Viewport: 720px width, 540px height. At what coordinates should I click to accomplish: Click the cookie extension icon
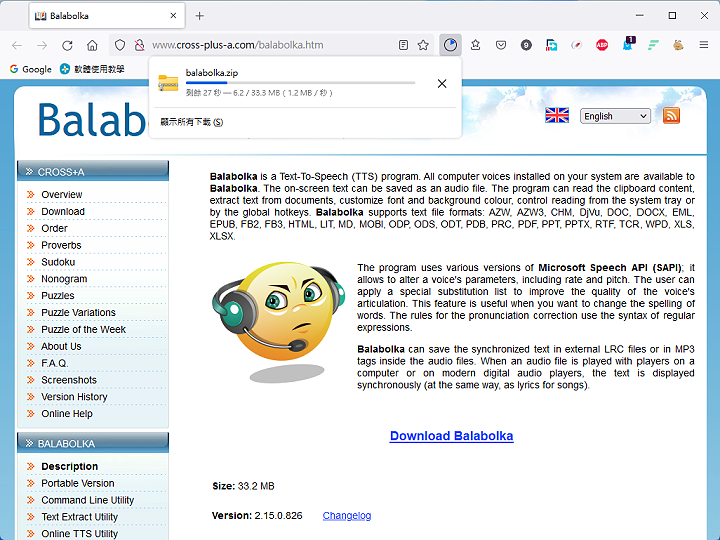point(678,45)
